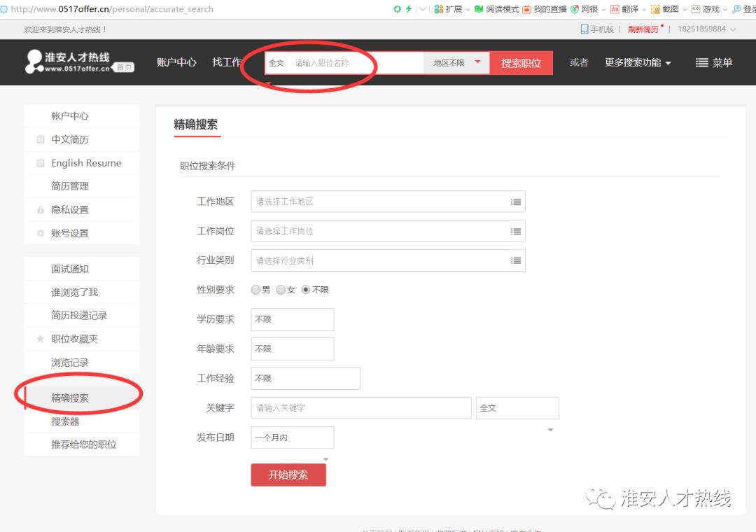Click the red 搜索职位 button
The height and width of the screenshot is (532, 756).
click(x=521, y=62)
